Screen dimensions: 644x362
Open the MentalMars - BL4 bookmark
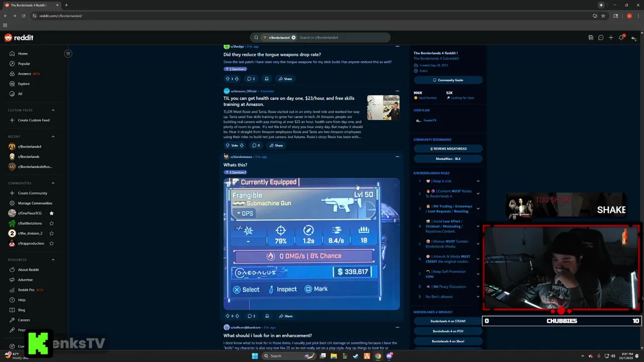click(448, 159)
